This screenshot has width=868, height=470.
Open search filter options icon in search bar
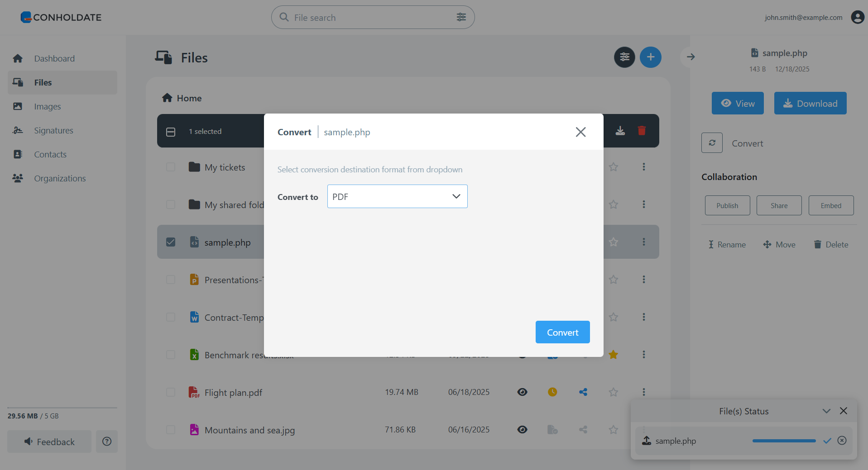coord(461,17)
